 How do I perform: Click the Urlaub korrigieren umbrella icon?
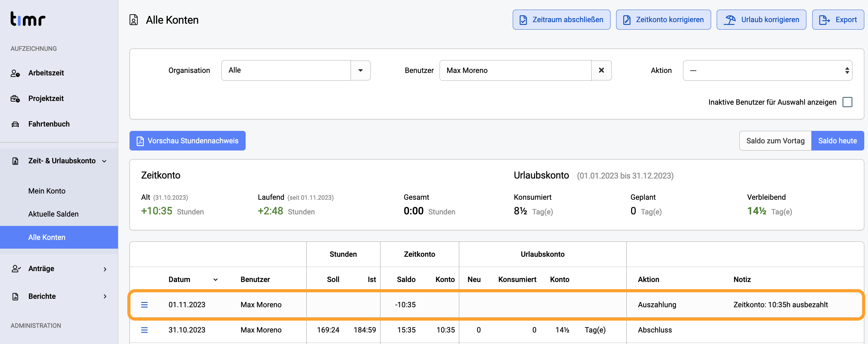pyautogui.click(x=729, y=20)
